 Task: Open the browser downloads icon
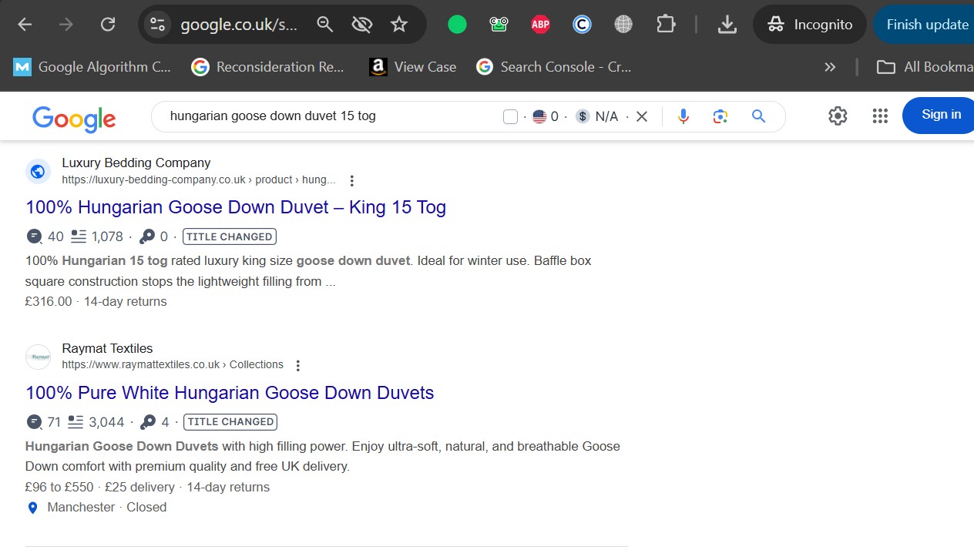[727, 25]
